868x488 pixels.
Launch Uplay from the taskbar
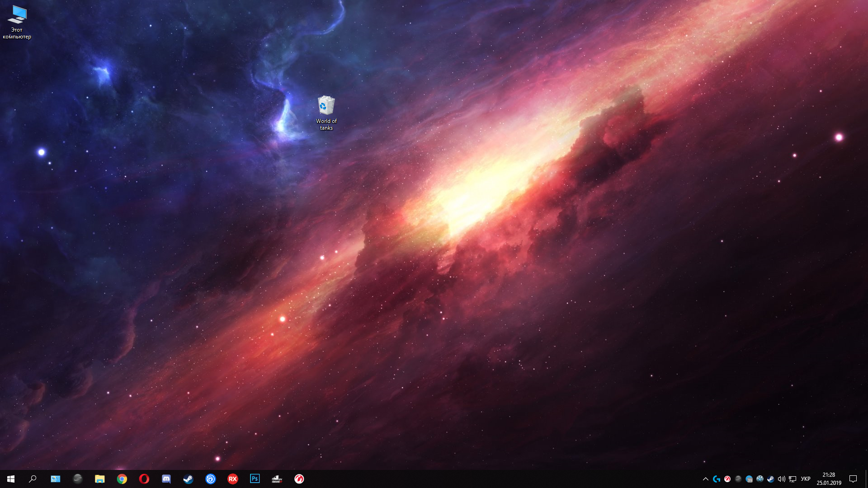click(210, 479)
